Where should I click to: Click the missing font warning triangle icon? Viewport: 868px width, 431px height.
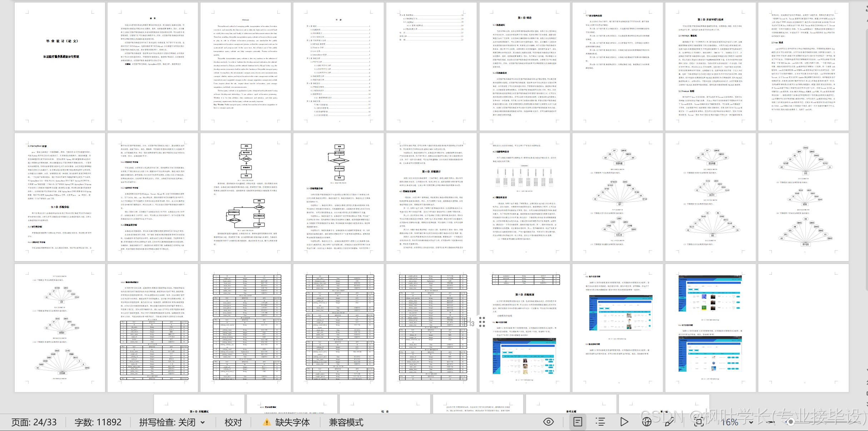[267, 422]
